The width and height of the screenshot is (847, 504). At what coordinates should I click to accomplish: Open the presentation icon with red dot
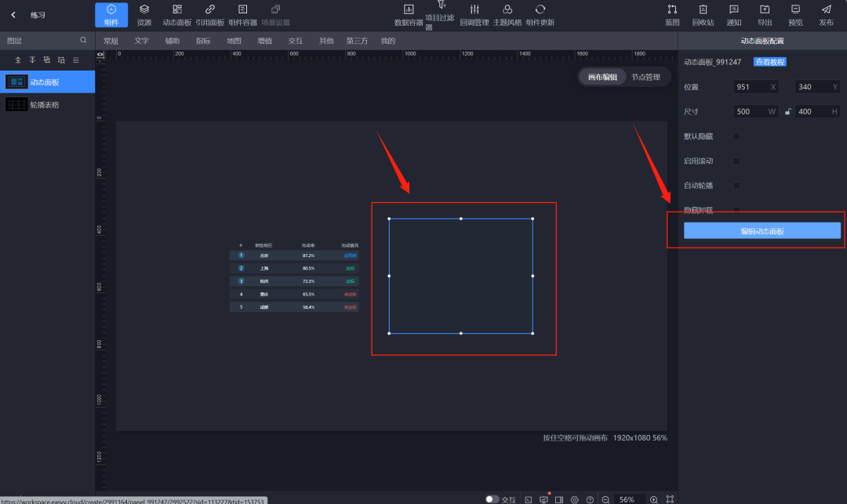[x=544, y=499]
